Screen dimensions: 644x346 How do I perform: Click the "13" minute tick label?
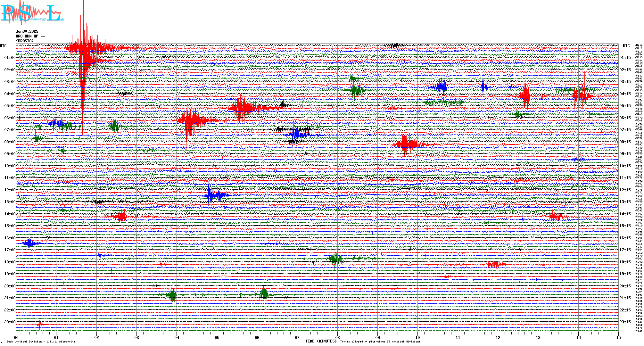pos(538,337)
